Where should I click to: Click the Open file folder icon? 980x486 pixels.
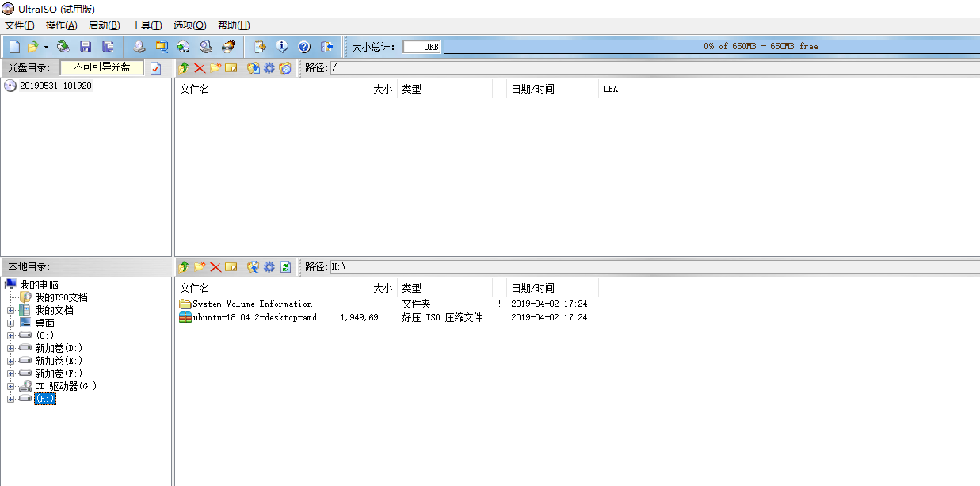coord(33,47)
